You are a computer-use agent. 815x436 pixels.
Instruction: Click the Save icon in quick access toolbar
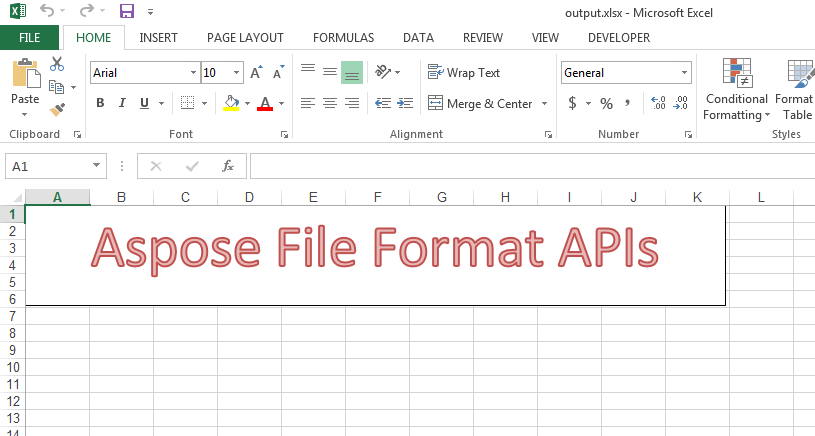click(x=127, y=12)
